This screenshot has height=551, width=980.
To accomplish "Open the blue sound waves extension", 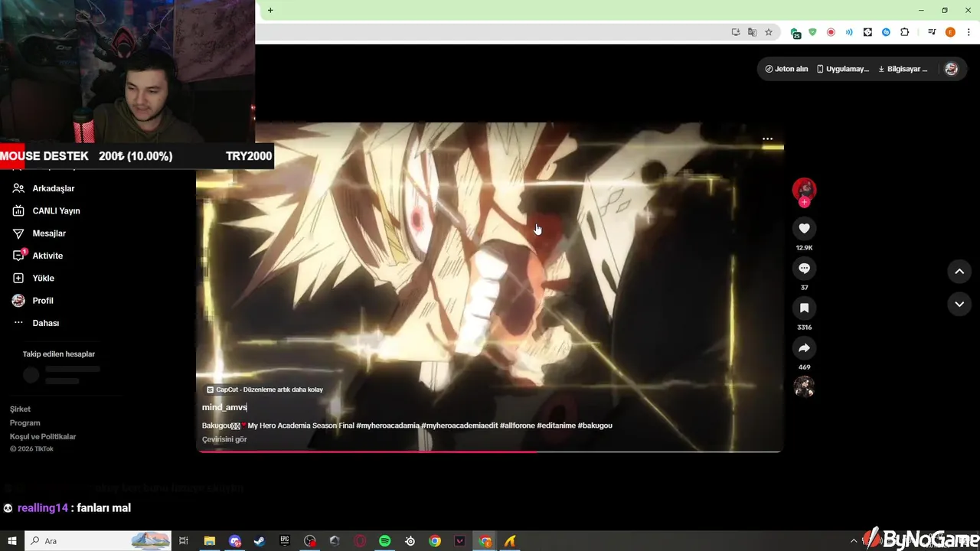I will click(849, 32).
